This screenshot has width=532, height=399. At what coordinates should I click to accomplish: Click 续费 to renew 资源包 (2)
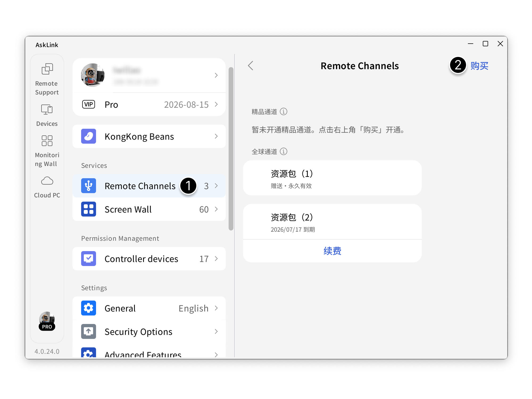point(332,251)
